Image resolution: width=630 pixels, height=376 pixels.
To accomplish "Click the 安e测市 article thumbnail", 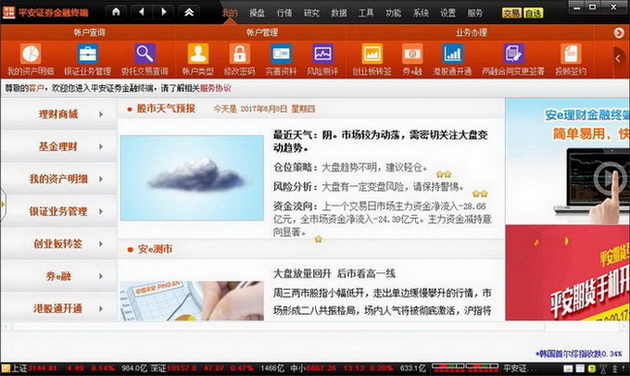I will tap(192, 300).
